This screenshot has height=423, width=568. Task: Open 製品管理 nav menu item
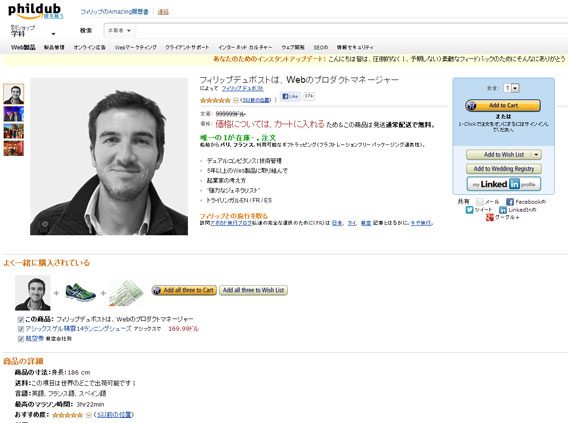point(54,47)
